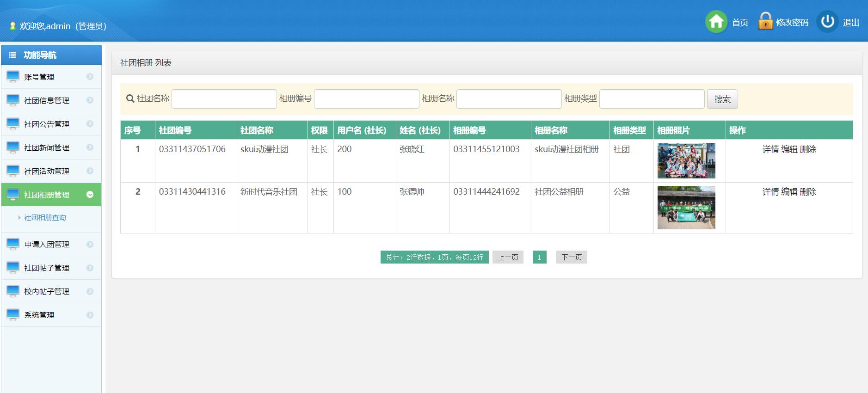The height and width of the screenshot is (393, 868).
Task: Expand 社团新闻管理 with its arrow
Action: point(90,147)
